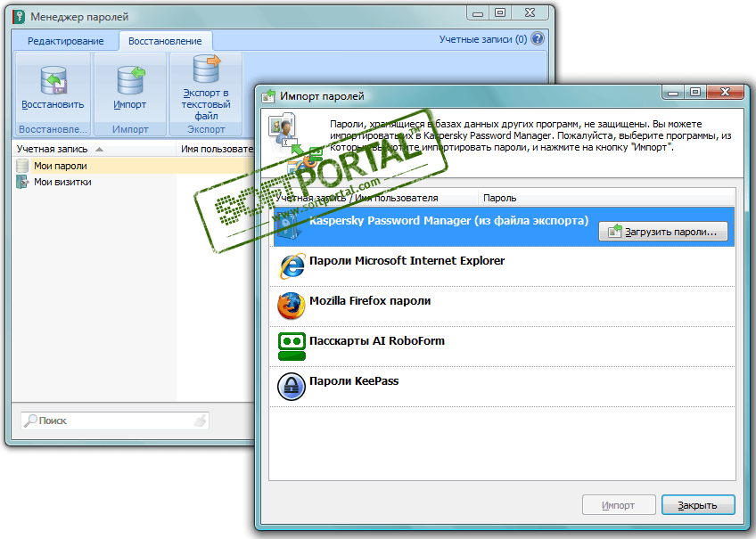Click the Восстановить database icon
The height and width of the screenshot is (539, 756).
(53, 80)
